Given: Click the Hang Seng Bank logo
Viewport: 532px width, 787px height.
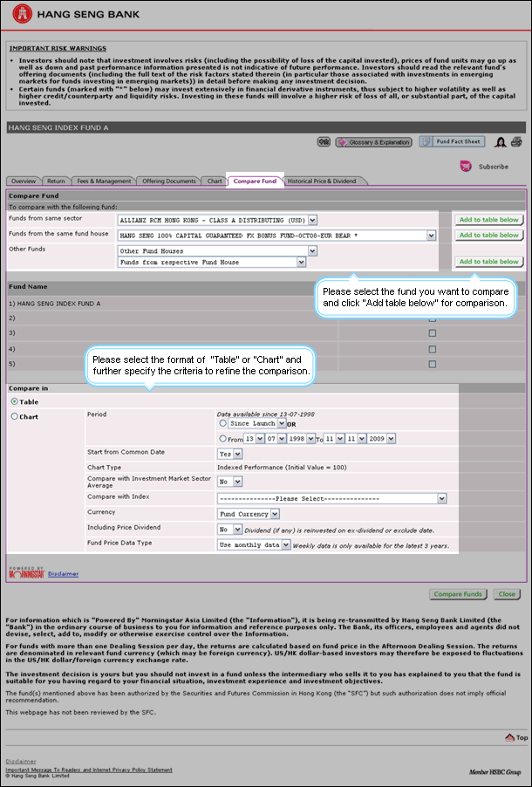Looking at the screenshot, I should click(76, 15).
